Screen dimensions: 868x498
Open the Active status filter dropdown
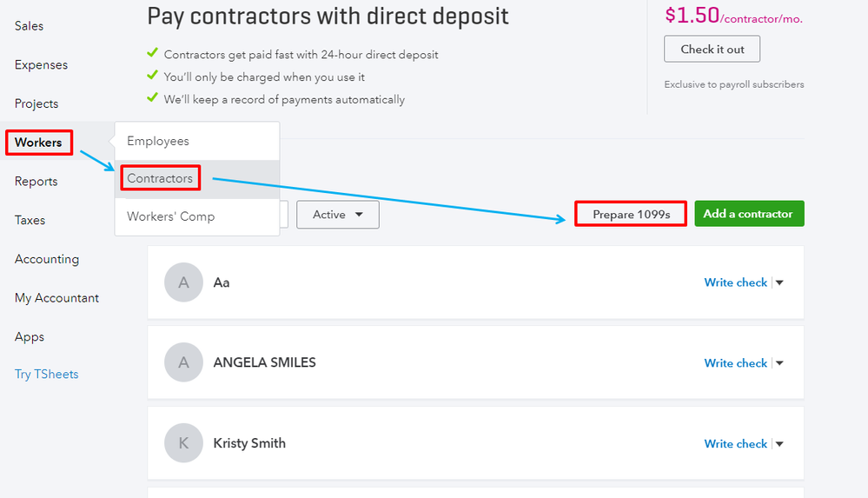pyautogui.click(x=337, y=215)
